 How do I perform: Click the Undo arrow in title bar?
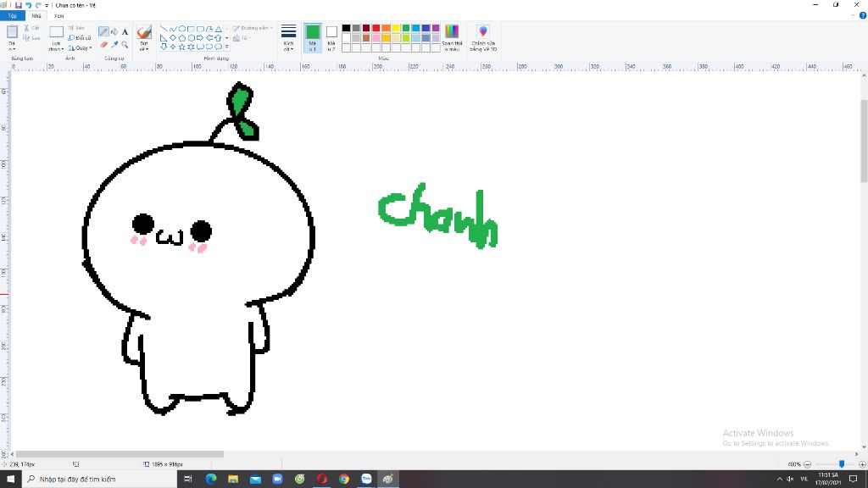[28, 5]
